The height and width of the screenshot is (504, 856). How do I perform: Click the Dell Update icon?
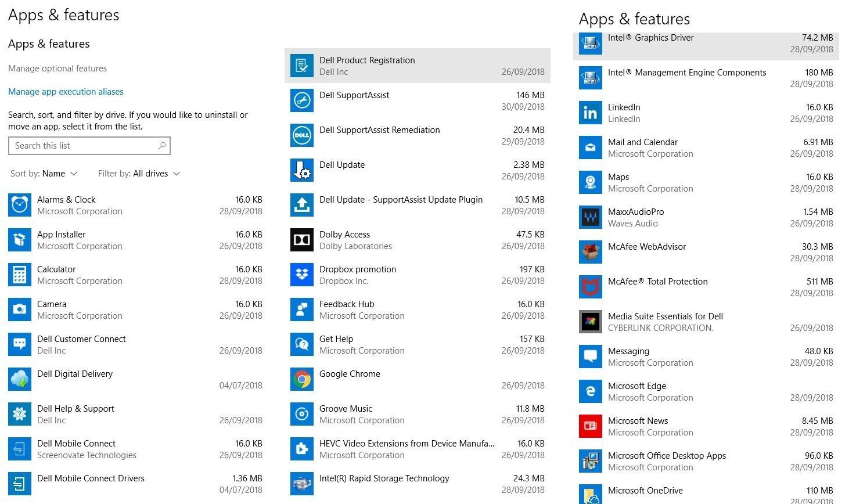click(302, 170)
